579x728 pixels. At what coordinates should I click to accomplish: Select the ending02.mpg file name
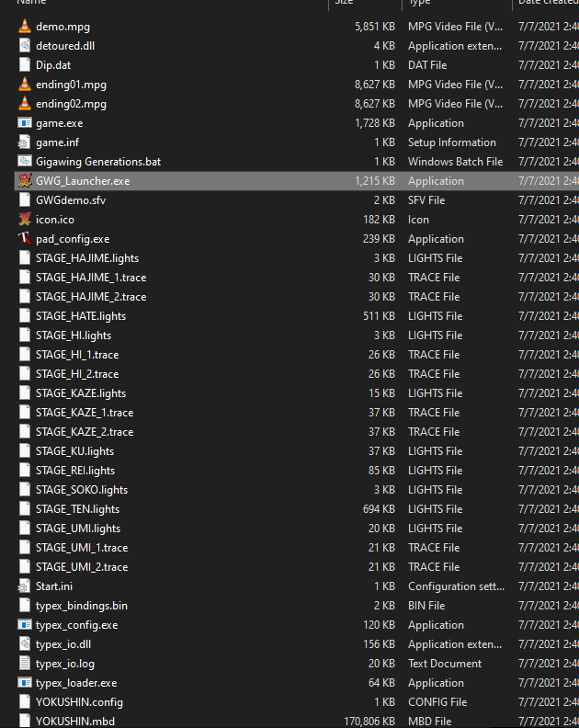71,104
